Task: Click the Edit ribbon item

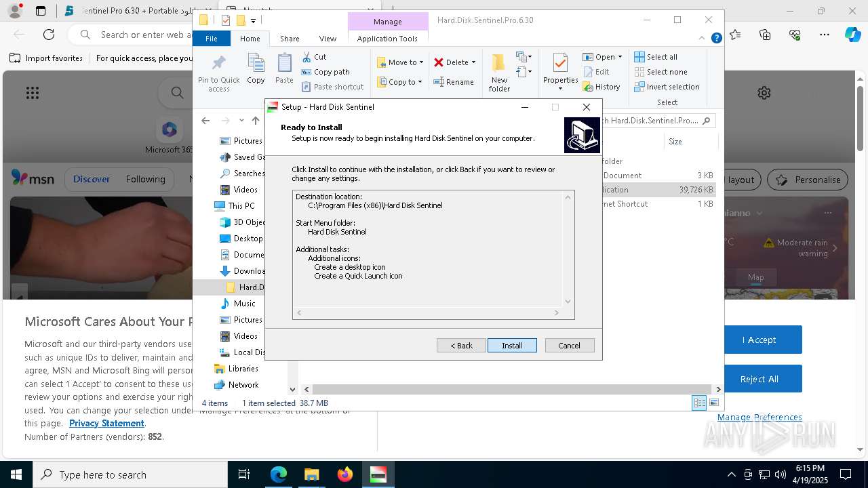Action: point(596,72)
